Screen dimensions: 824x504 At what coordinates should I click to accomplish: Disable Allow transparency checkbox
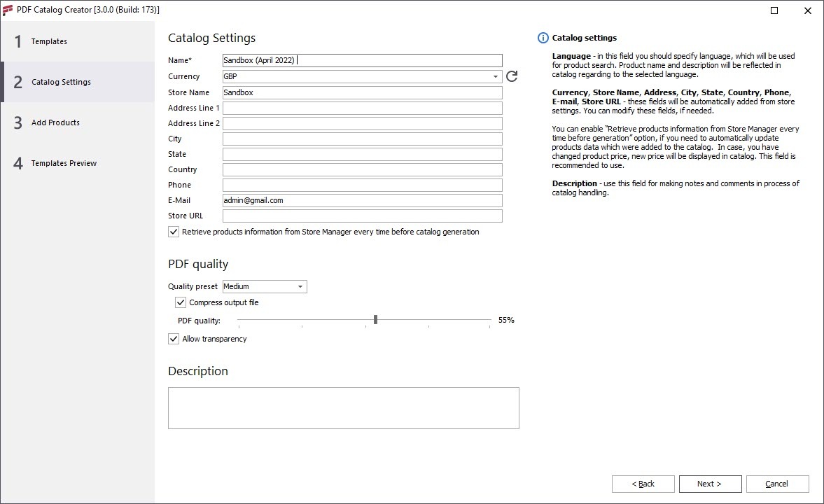pyautogui.click(x=174, y=339)
